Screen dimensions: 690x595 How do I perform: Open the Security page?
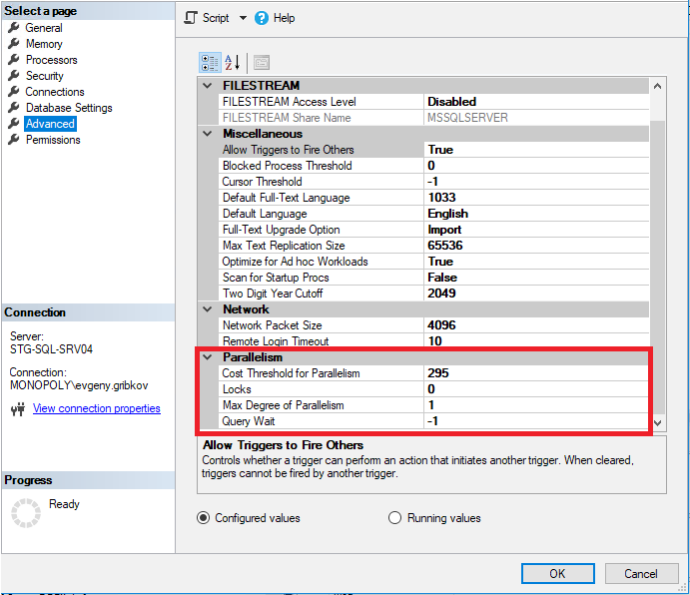pos(44,76)
